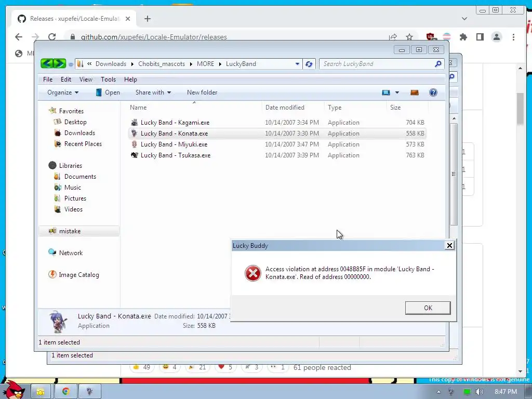Viewport: 532px width, 399px height.
Task: Open the Tools menu in Explorer
Action: (108, 79)
